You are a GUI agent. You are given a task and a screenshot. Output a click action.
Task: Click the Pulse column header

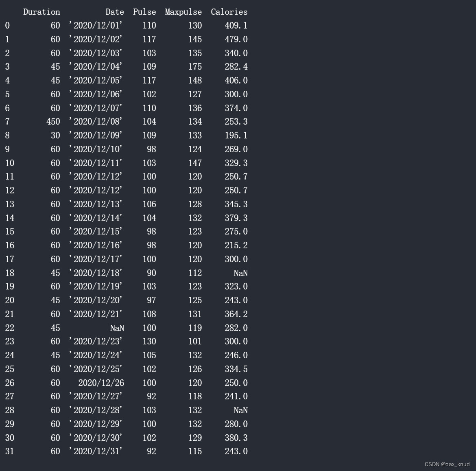pyautogui.click(x=144, y=12)
